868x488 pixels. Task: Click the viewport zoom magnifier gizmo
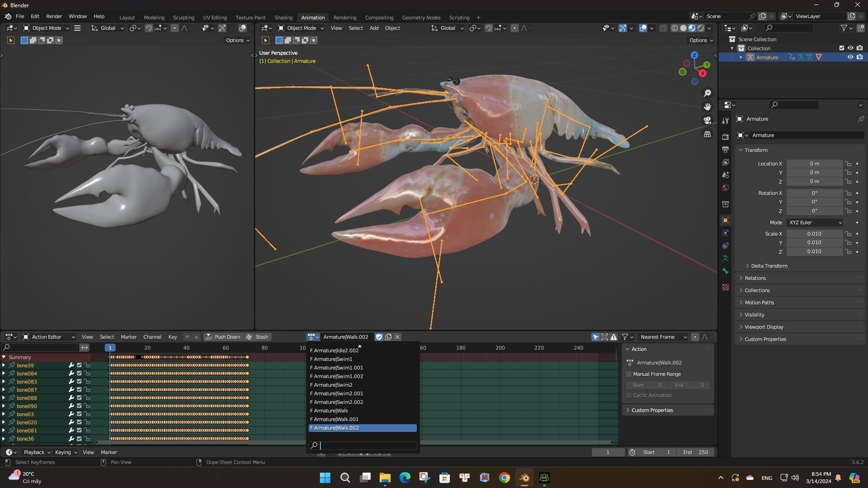707,93
